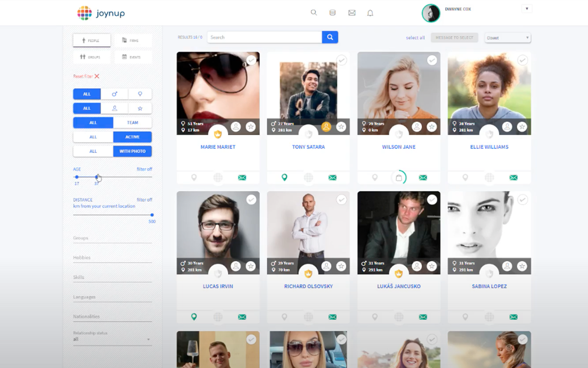The width and height of the screenshot is (588, 368).
Task: Open Richard Olsovsky's contact person icon
Action: click(326, 266)
